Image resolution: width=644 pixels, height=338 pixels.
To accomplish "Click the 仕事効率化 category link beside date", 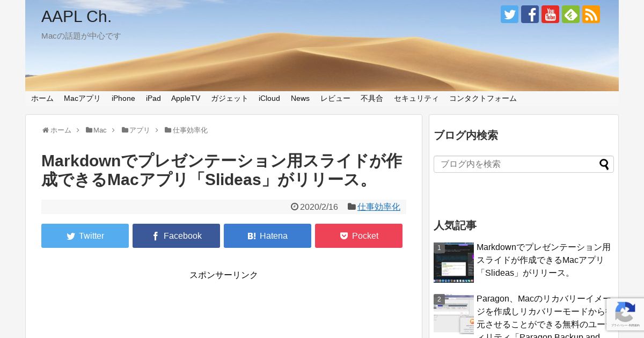I will (379, 207).
